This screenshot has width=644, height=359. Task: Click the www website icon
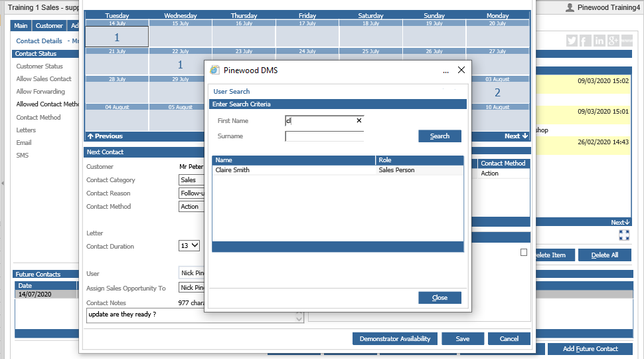(x=627, y=41)
